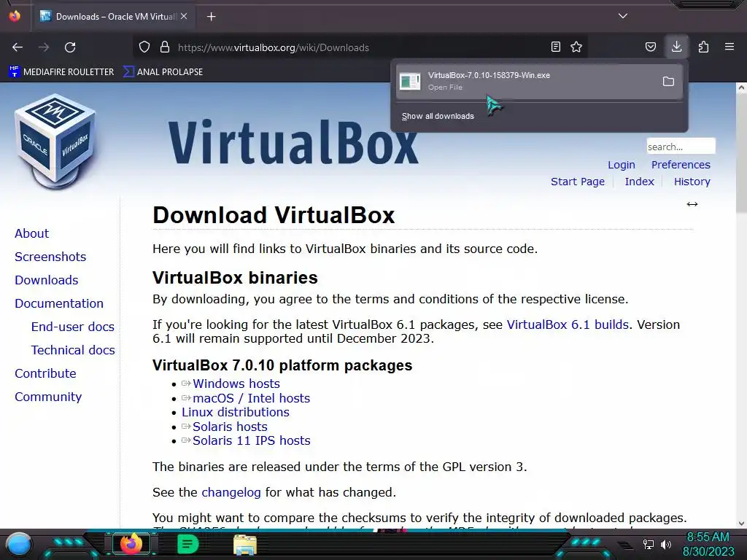
Task: Click the wiki search box
Action: 681,146
